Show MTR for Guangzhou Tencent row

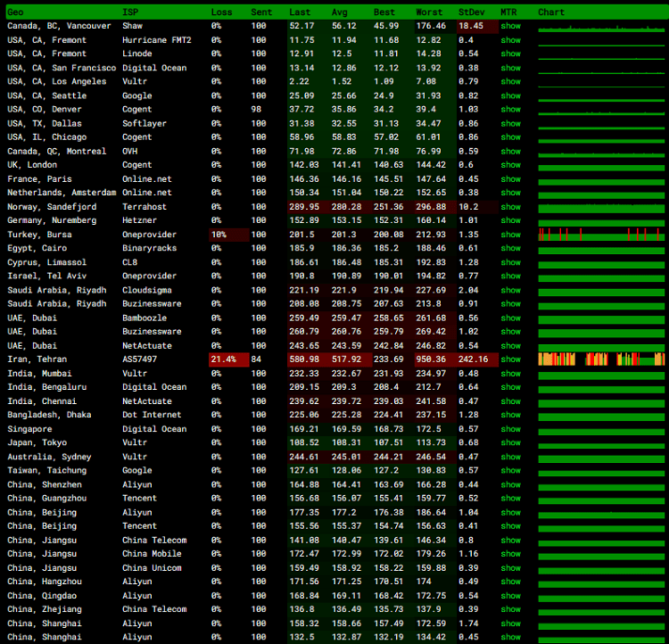(511, 498)
